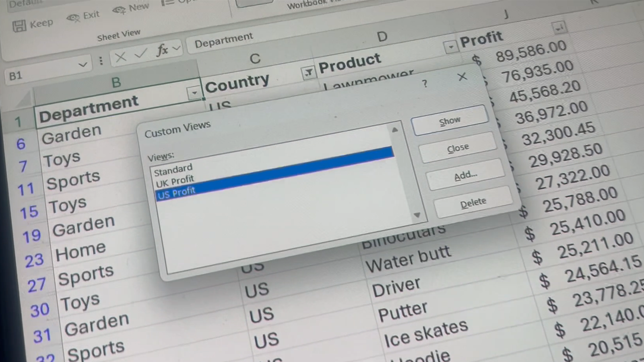This screenshot has width=644, height=362.
Task: Expand the Name Box dropdown arrow
Action: (83, 64)
